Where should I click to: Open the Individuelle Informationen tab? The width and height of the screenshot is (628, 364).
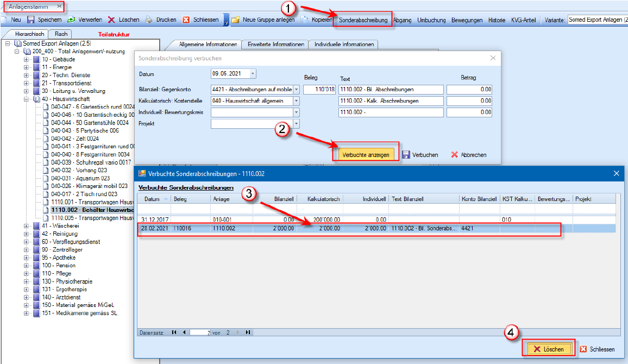pyautogui.click(x=344, y=45)
